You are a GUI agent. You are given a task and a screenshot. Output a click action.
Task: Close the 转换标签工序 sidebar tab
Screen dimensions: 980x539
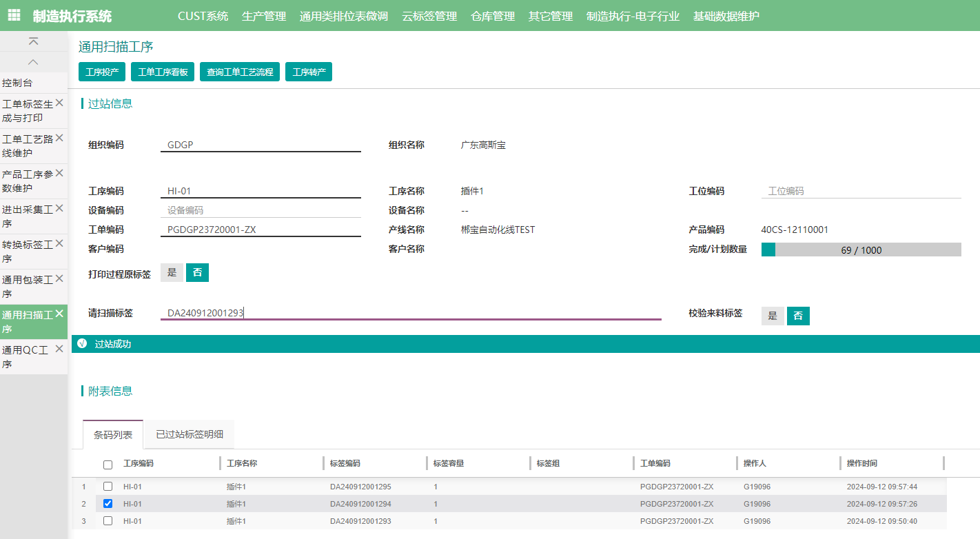[59, 243]
